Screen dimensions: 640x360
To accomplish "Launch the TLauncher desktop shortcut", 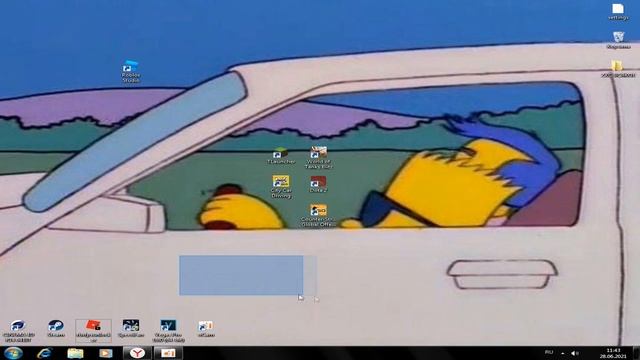I will [281, 156].
